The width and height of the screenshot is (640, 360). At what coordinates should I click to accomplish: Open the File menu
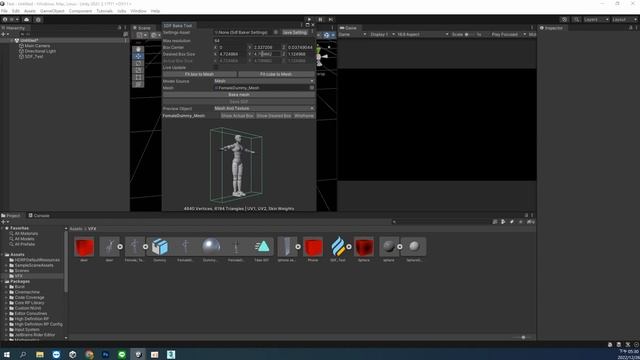coord(4,11)
